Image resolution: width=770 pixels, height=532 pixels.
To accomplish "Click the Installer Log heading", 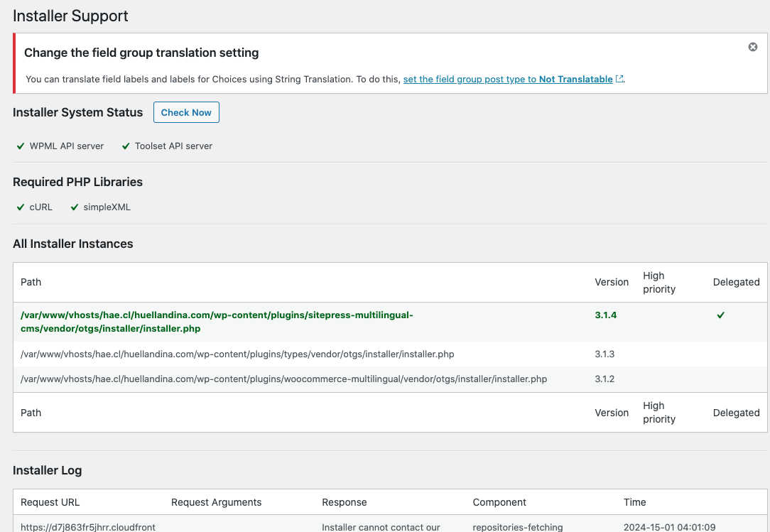I will (x=47, y=470).
